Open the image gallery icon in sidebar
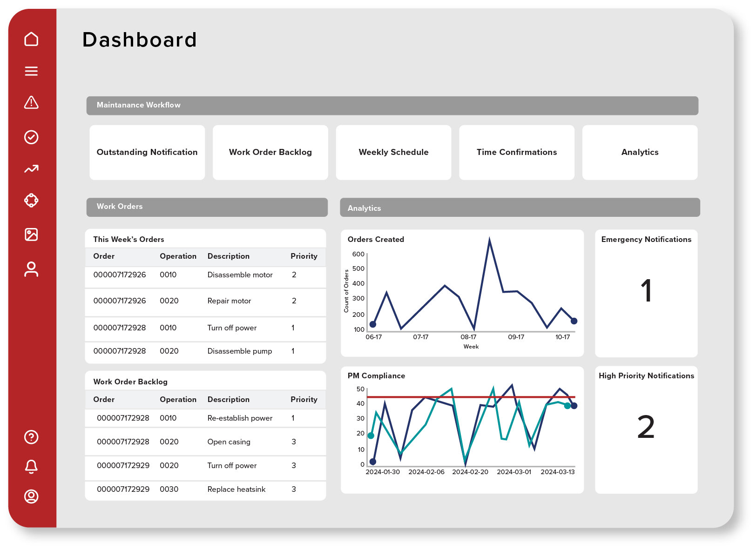This screenshot has height=550, width=756. coord(31,235)
